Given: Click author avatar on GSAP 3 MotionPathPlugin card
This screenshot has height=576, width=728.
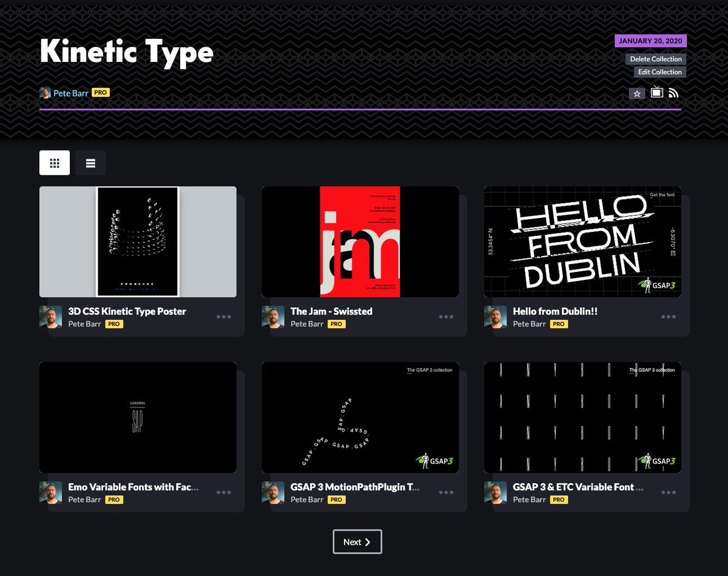Looking at the screenshot, I should click(273, 493).
